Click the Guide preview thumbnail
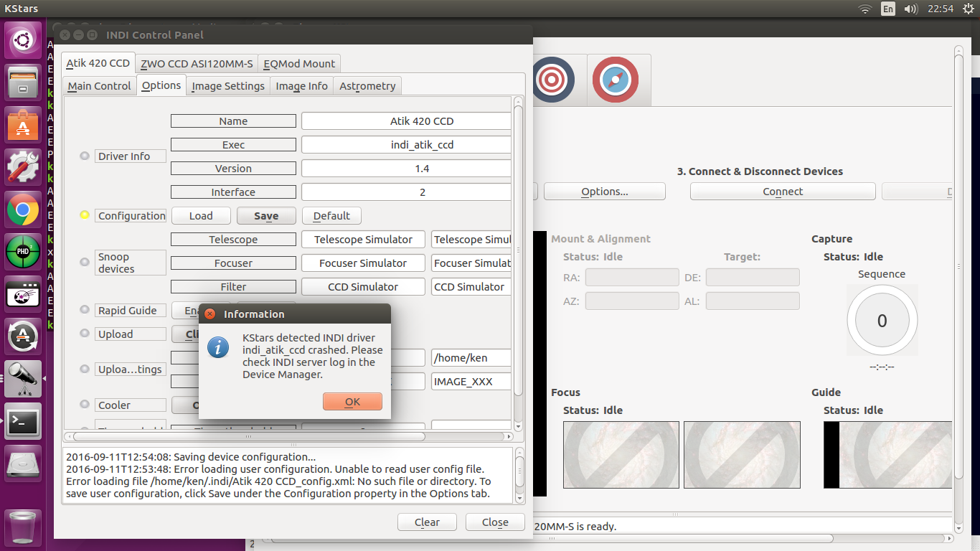 click(888, 455)
